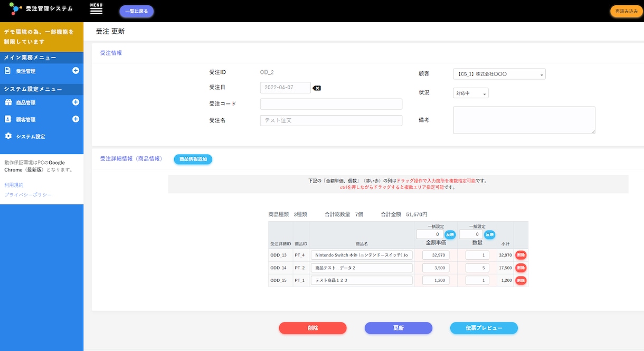The image size is (644, 351).
Task: Click the 合計金額 51,670円 text
Action: 404,214
